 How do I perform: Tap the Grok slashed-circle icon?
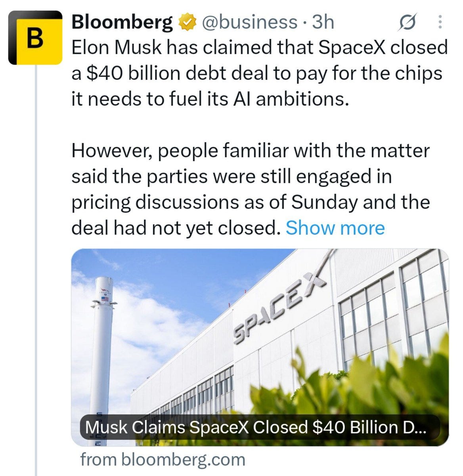(408, 23)
